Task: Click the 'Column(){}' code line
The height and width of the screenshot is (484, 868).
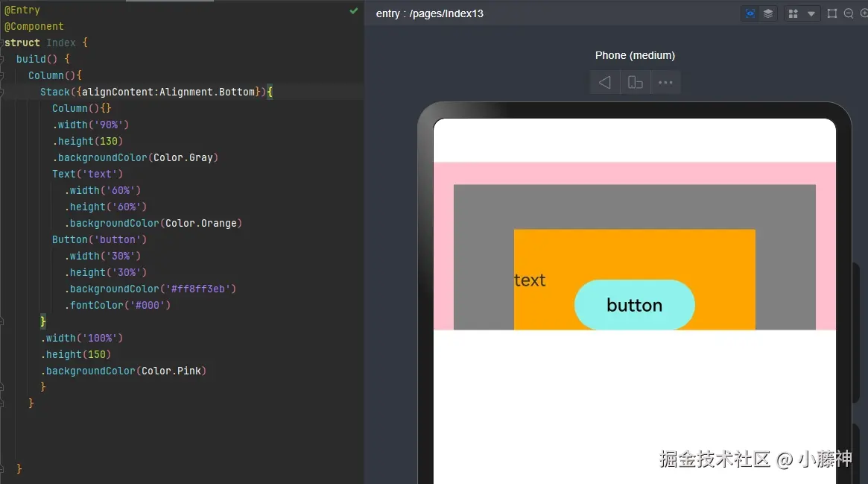Action: coord(82,108)
